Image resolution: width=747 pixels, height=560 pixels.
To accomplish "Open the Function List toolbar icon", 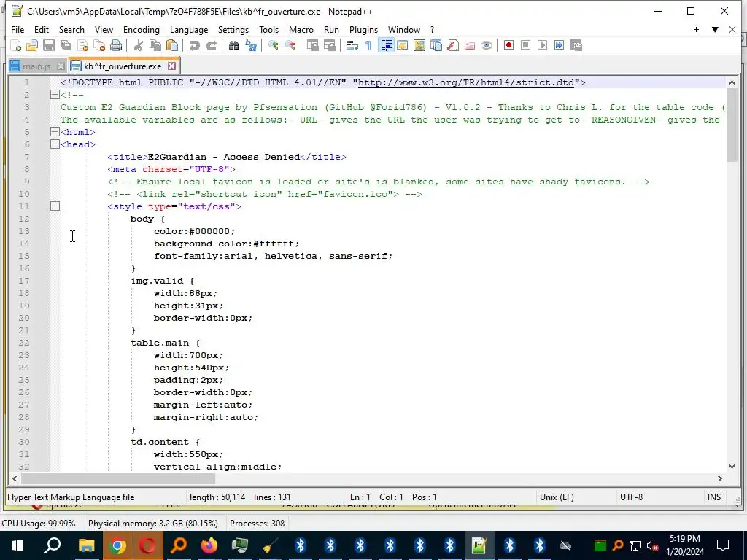I will 453,45.
